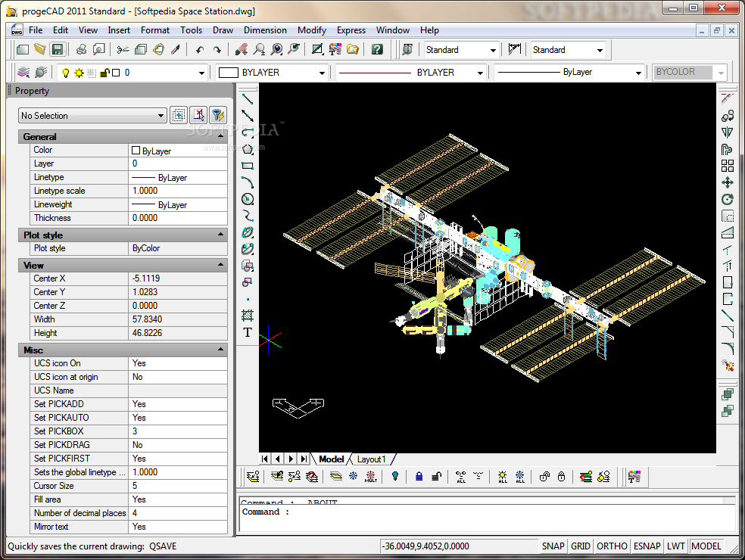The height and width of the screenshot is (560, 745).
Task: Click the Save (QSAVE) floppy icon
Action: (x=57, y=49)
